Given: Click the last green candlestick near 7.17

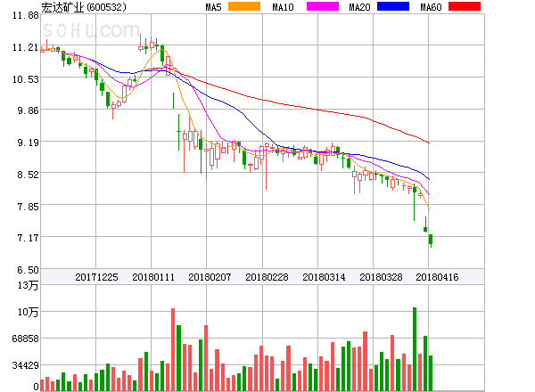Looking at the screenshot, I should [431, 240].
